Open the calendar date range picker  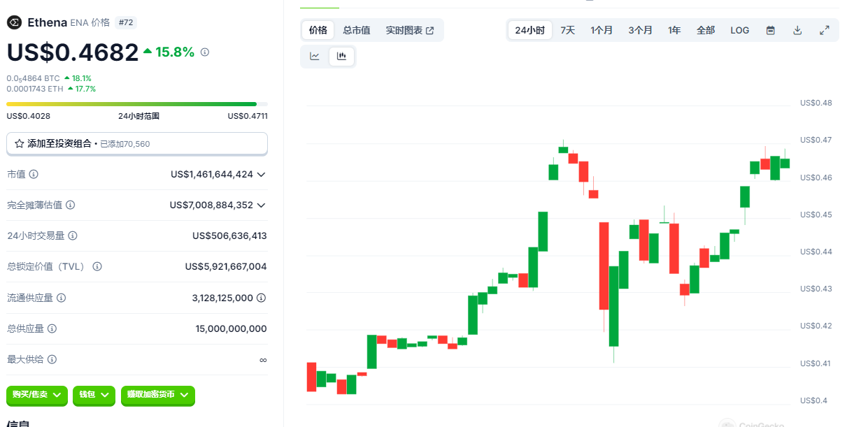click(770, 30)
